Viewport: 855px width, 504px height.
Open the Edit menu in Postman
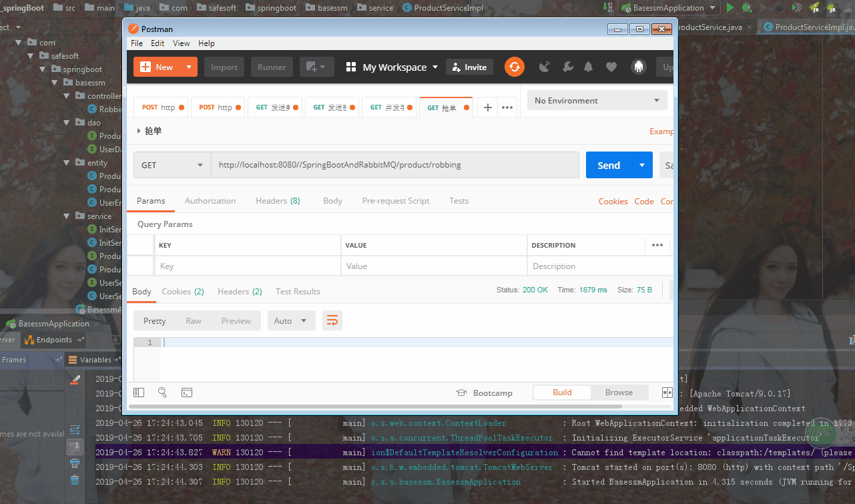coord(158,43)
